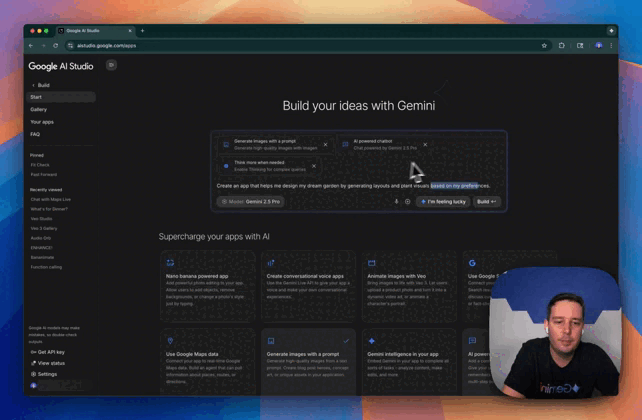The image size is (642, 420).
Task: Open Chrome's three-dot menu
Action: (x=611, y=45)
